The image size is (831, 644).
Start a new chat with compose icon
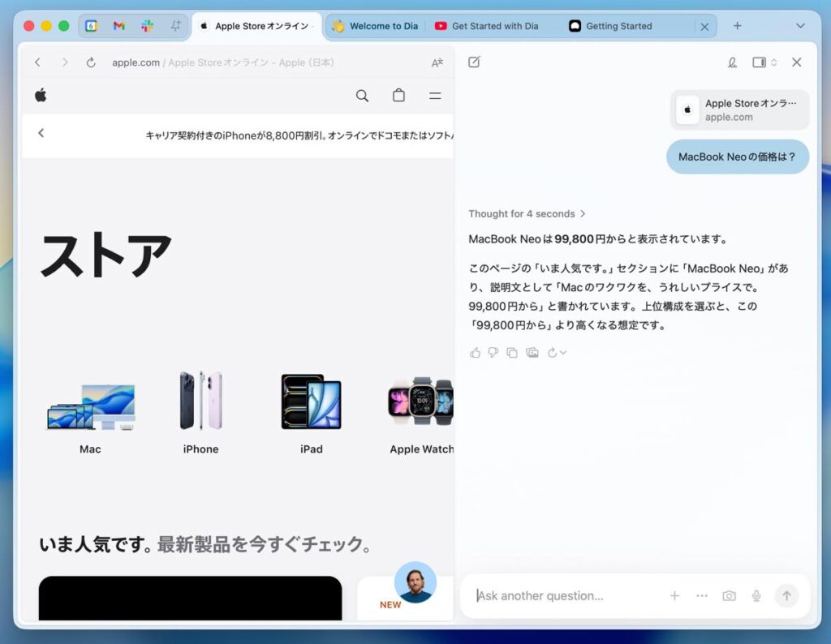click(x=474, y=62)
